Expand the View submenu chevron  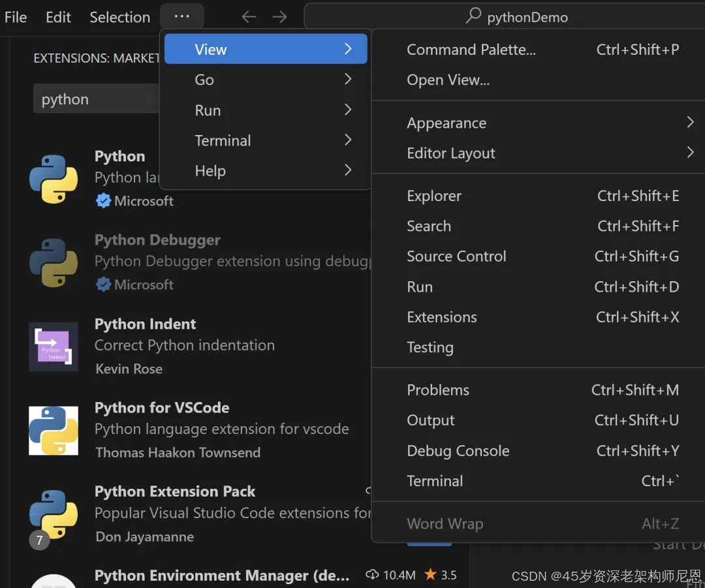pos(347,48)
